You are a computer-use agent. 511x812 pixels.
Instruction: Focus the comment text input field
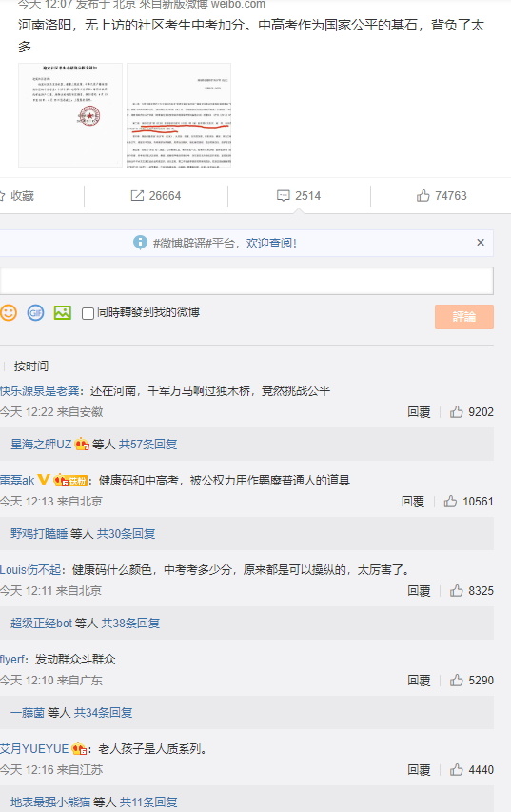coord(246,281)
